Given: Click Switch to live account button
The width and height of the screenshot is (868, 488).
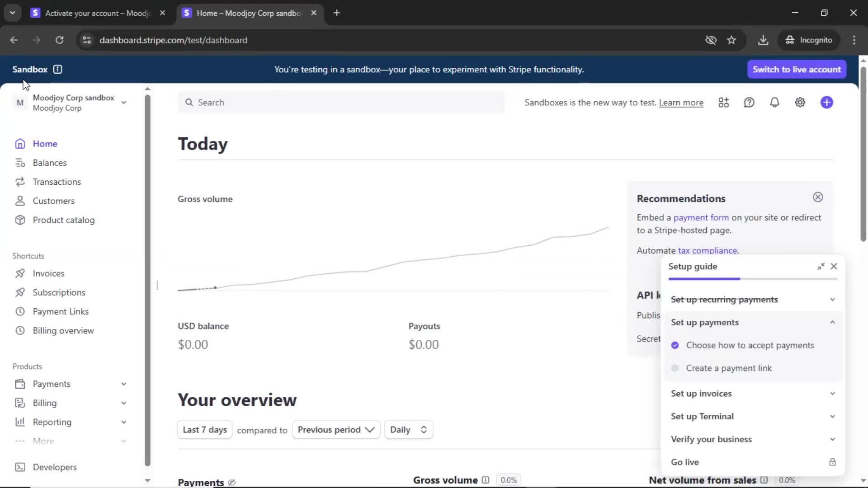Looking at the screenshot, I should (x=797, y=70).
